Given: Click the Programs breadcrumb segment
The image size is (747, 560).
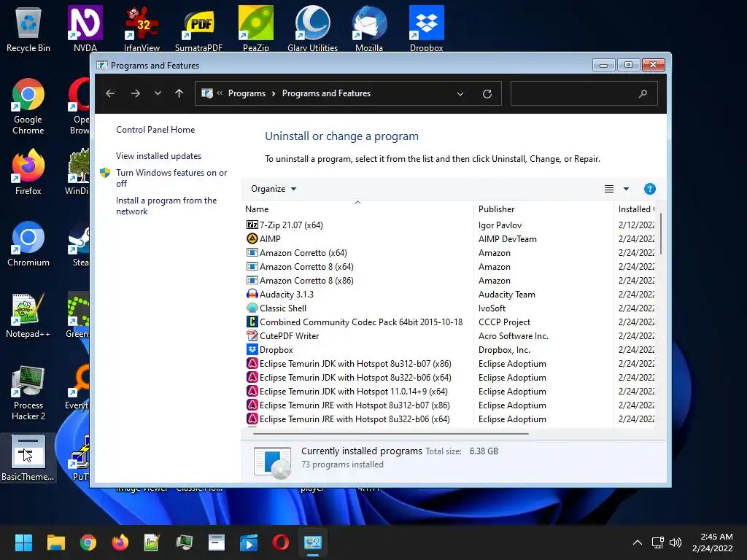Looking at the screenshot, I should click(x=247, y=93).
